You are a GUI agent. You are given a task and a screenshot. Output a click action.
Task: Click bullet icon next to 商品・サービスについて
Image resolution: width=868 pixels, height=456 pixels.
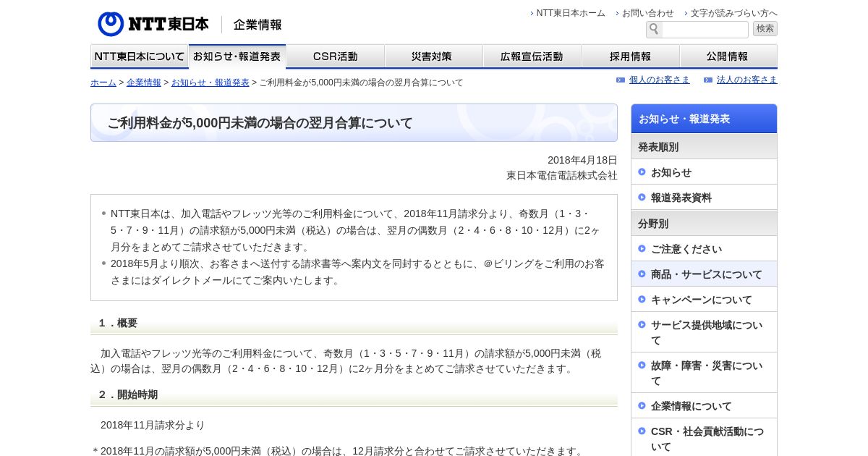642,274
